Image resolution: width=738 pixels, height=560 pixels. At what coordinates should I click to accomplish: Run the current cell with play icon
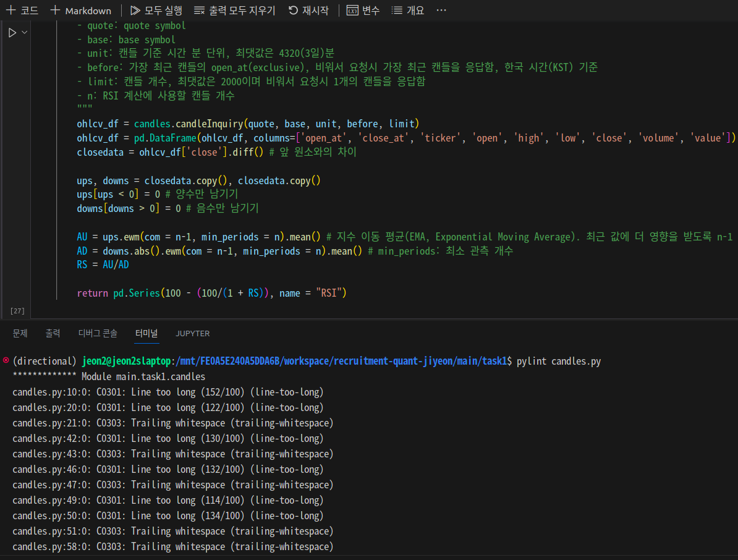tap(12, 33)
